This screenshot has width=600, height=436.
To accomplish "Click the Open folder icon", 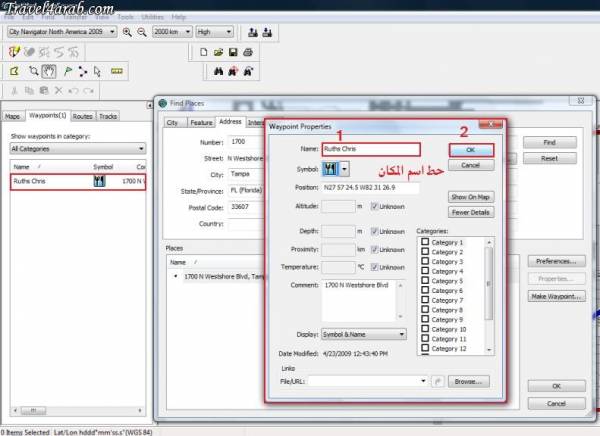I will point(218,52).
